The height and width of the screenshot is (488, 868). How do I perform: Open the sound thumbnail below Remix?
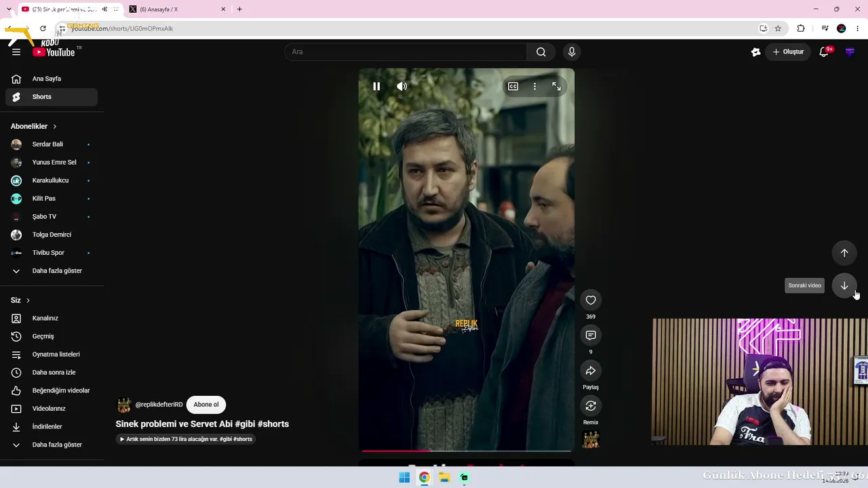tap(591, 440)
